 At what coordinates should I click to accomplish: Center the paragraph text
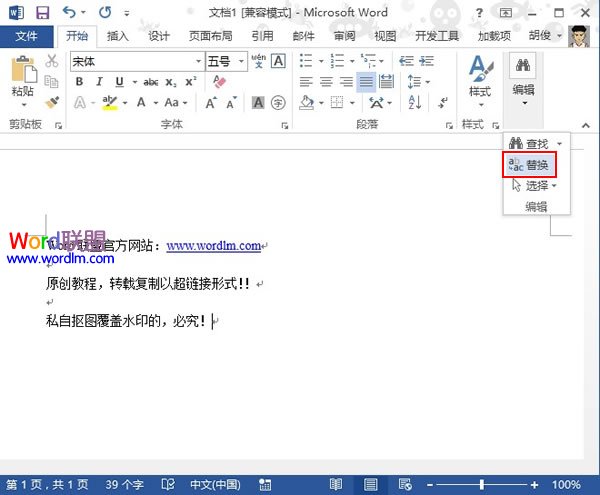coord(326,81)
